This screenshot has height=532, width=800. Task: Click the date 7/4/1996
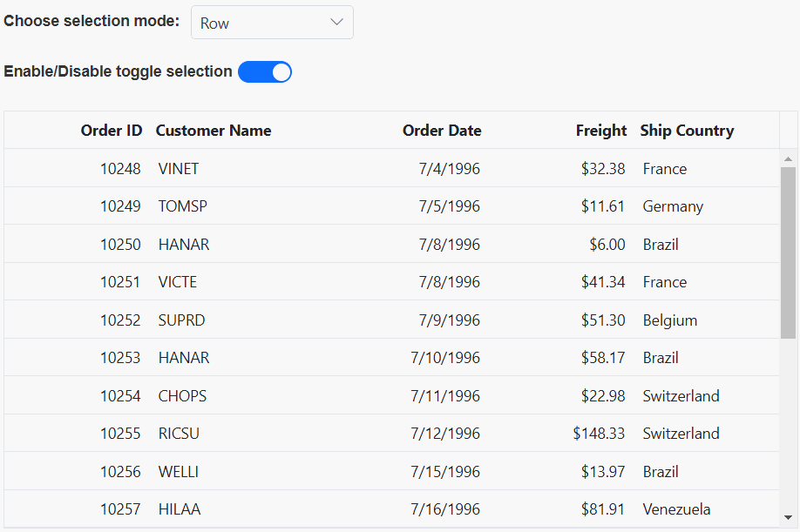coord(449,169)
